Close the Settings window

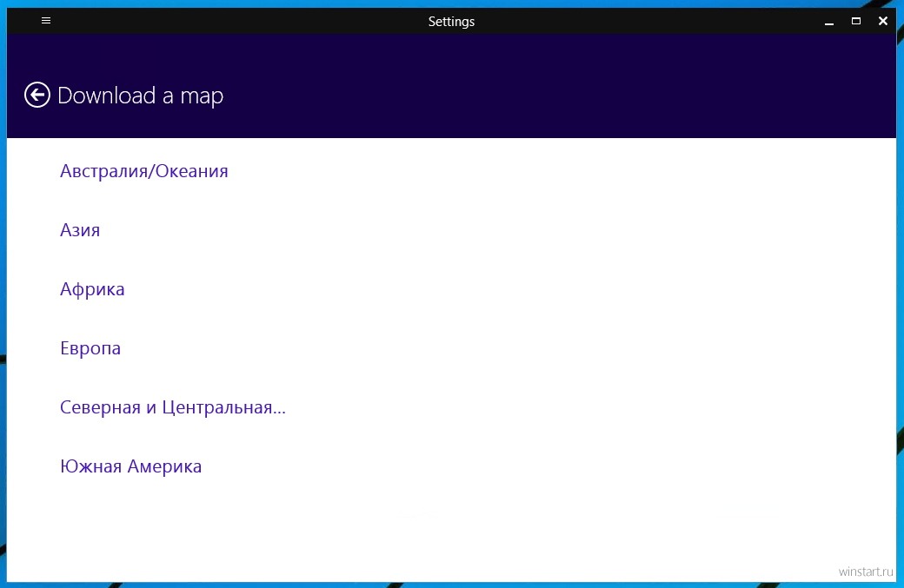click(x=882, y=21)
